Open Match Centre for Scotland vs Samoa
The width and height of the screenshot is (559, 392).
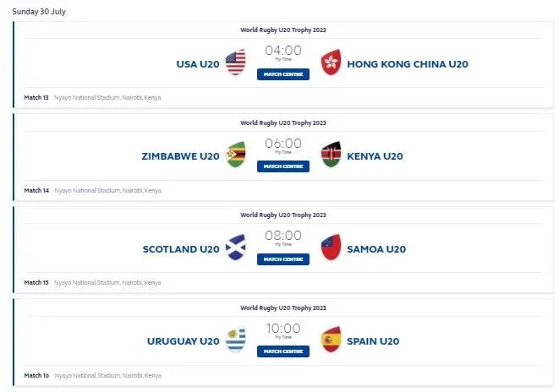click(283, 259)
